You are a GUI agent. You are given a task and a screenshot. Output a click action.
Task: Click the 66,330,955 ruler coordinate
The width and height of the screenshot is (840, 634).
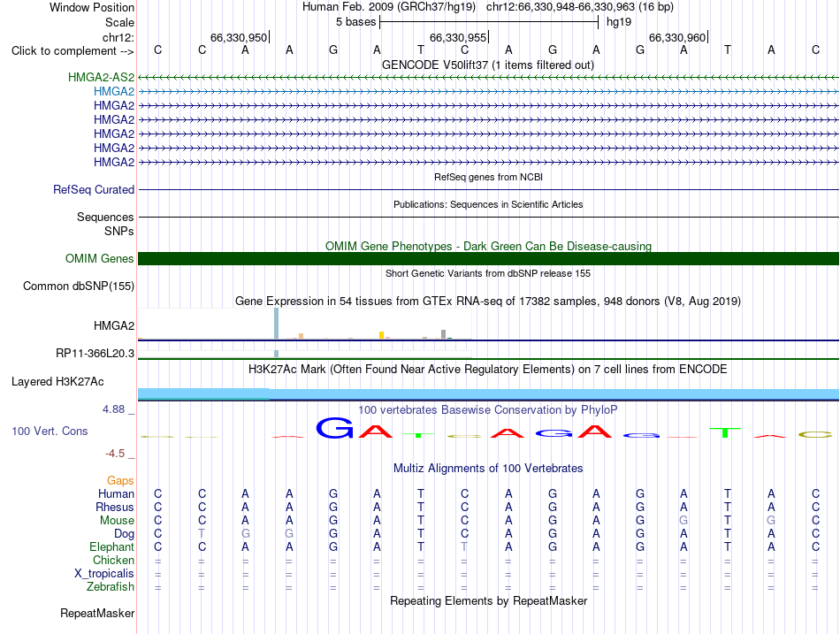click(x=458, y=37)
